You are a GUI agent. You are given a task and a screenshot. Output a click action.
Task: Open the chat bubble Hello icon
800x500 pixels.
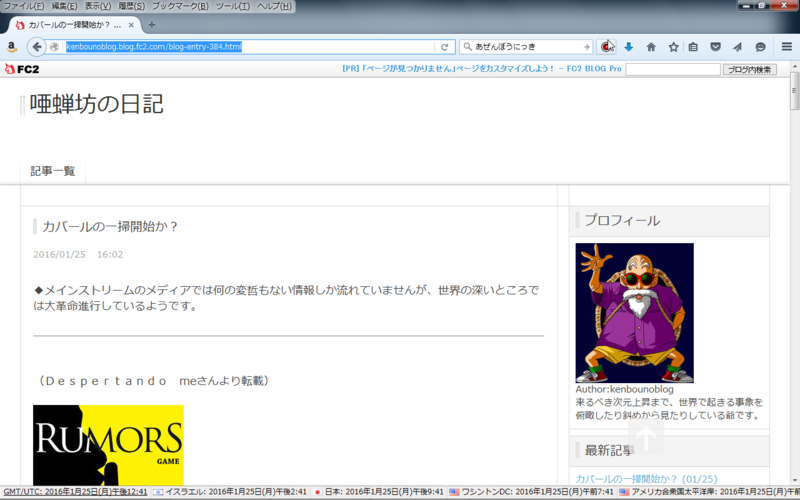pos(760,47)
